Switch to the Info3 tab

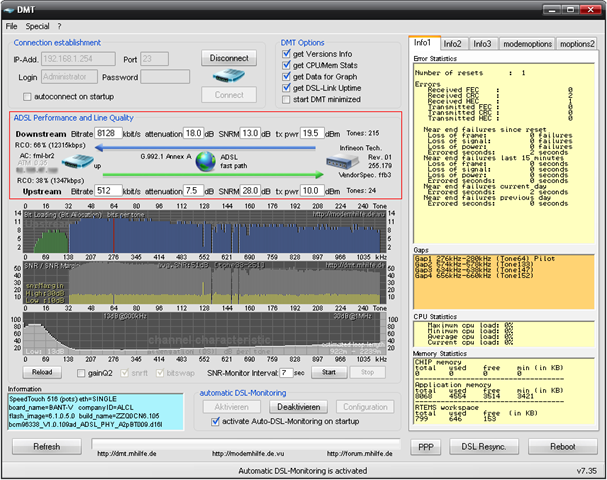pos(482,44)
